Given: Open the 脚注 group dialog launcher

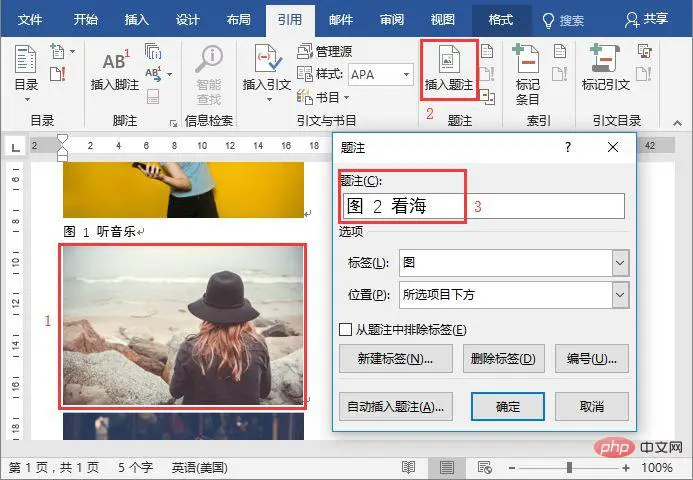Looking at the screenshot, I should point(173,123).
